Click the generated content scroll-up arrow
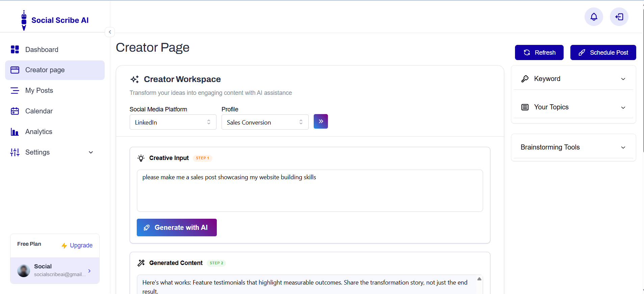Viewport: 644px width, 294px height. [479, 279]
